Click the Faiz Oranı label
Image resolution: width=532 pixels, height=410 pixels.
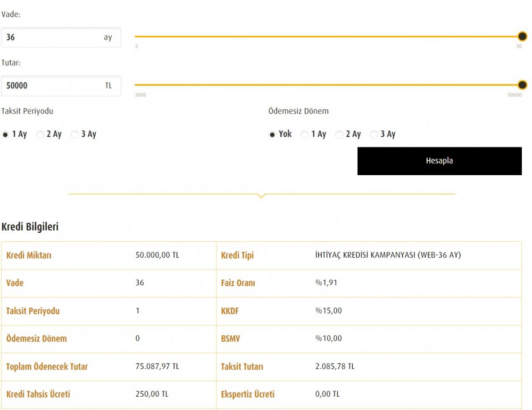pyautogui.click(x=238, y=283)
